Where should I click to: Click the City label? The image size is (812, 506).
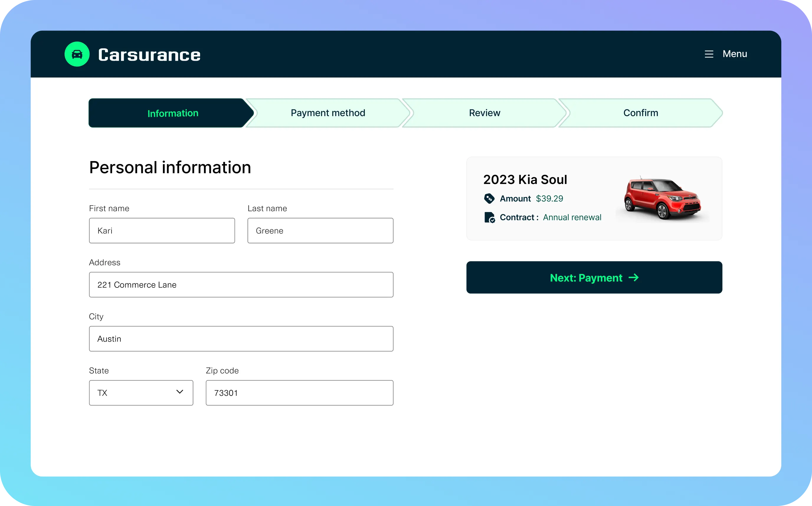96,317
